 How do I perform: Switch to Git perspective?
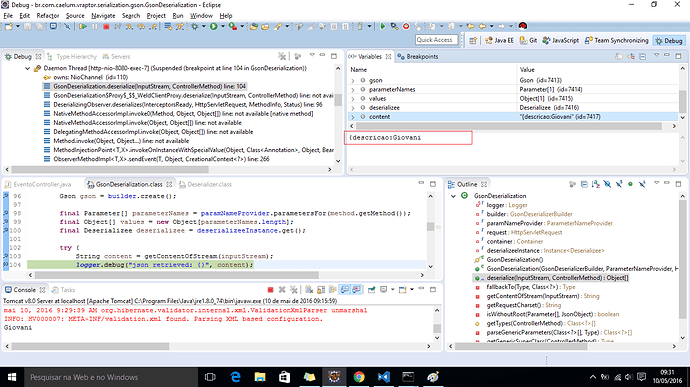tap(528, 40)
